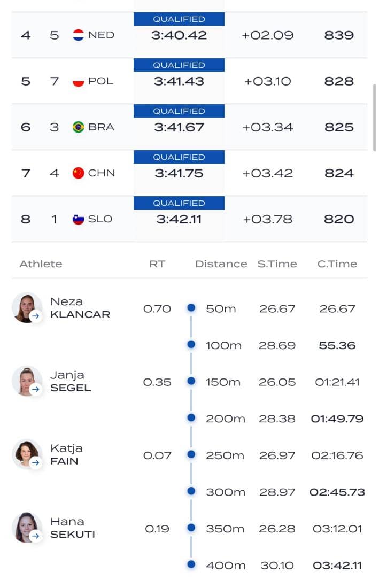Click the Netherlands flag icon

(x=79, y=35)
